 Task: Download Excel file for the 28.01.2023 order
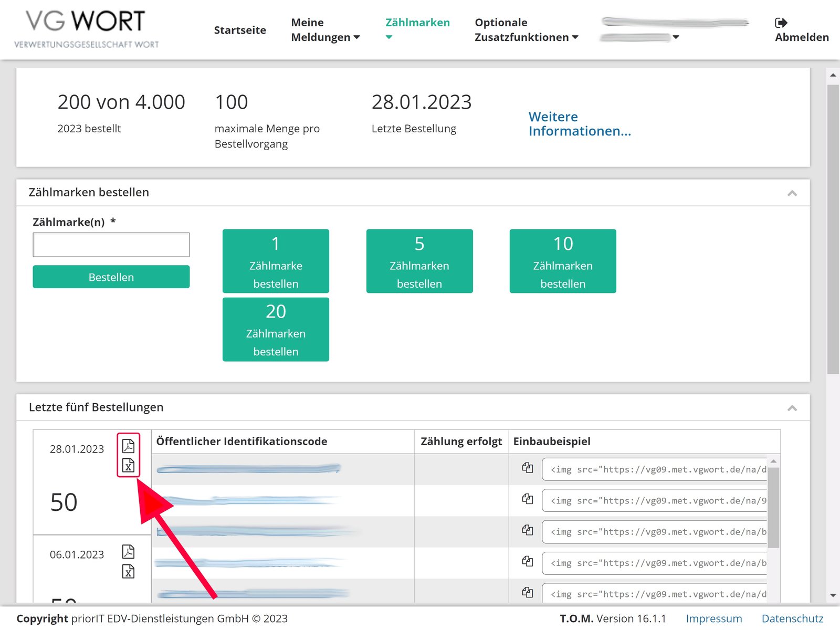click(x=128, y=466)
